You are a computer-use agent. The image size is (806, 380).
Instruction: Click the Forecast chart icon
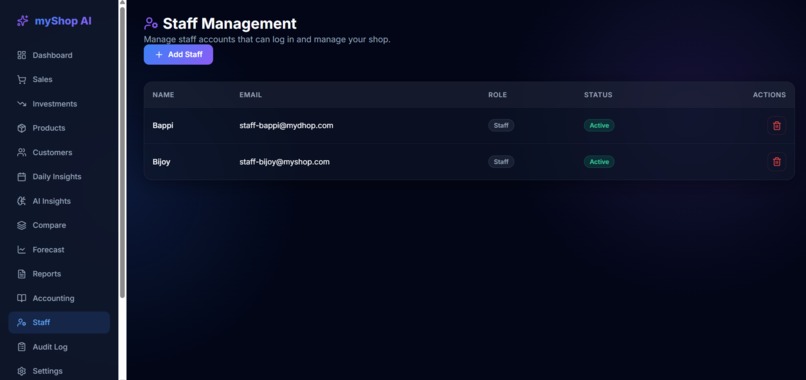[x=22, y=250]
